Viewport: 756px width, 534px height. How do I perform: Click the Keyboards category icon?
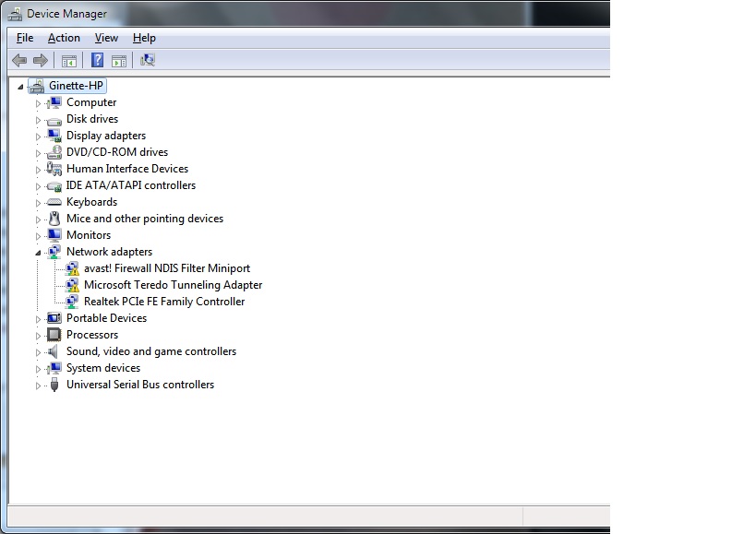coord(54,202)
